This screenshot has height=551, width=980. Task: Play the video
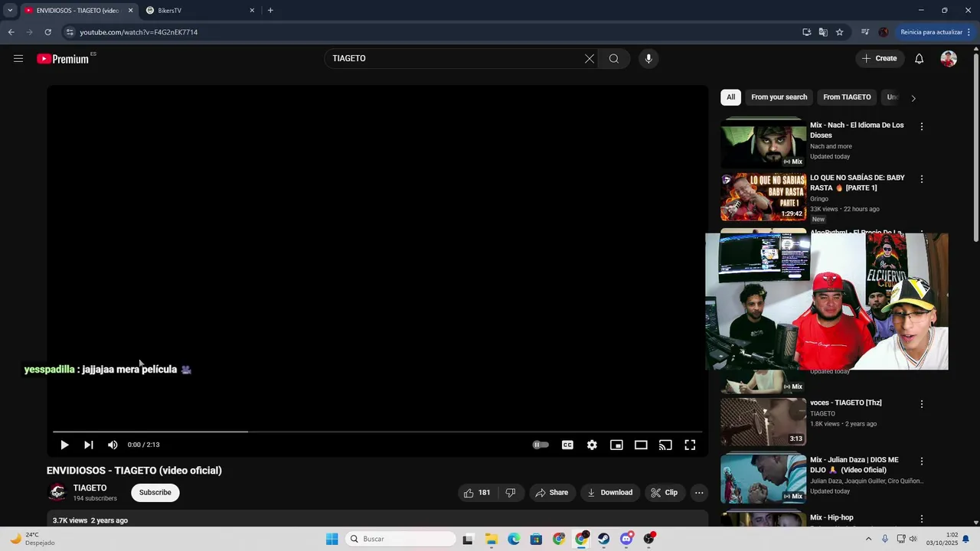pyautogui.click(x=64, y=445)
